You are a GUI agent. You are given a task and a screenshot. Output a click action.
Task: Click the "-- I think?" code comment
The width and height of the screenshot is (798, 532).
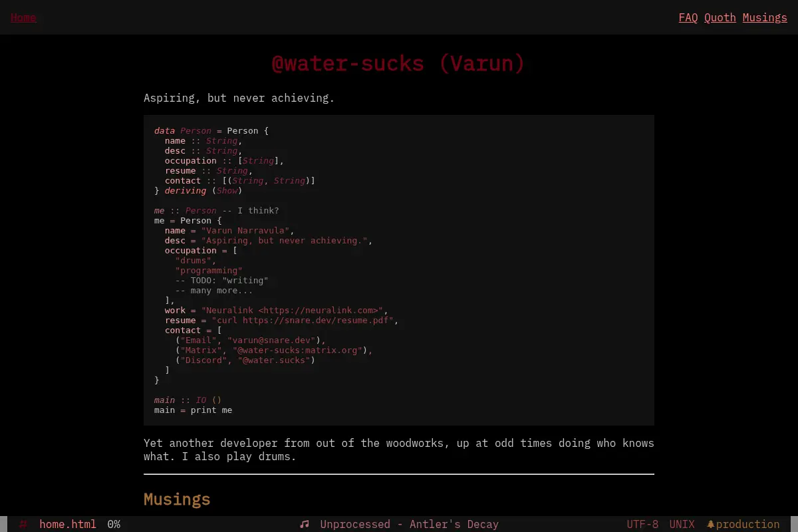coord(251,211)
